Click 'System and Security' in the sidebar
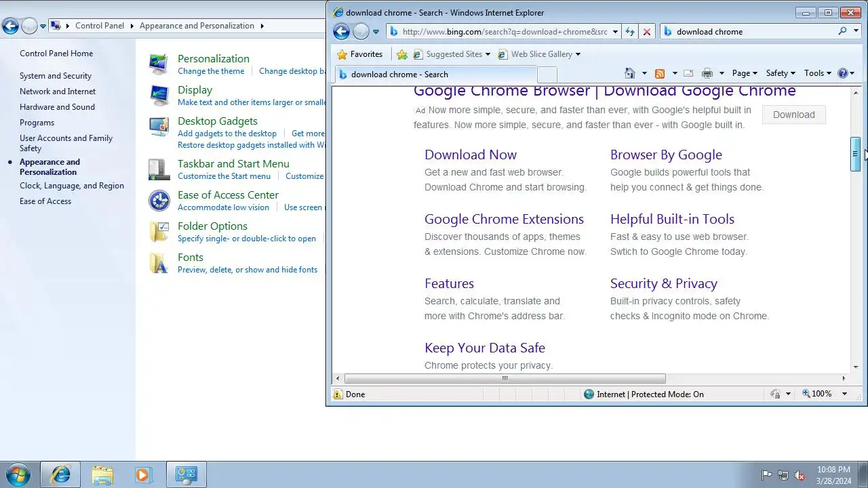The width and height of the screenshot is (868, 488). coord(56,76)
